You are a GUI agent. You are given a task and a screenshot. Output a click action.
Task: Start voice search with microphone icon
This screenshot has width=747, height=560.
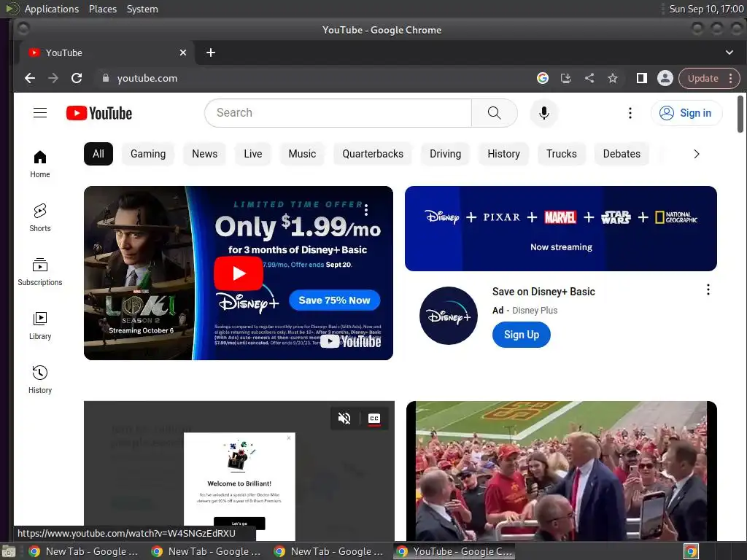(x=543, y=113)
